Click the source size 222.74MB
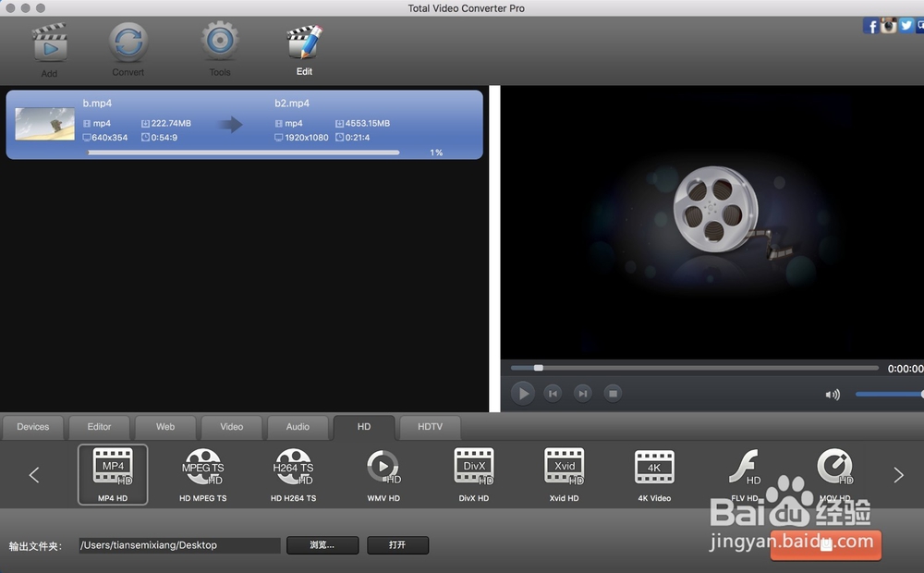Viewport: 924px width, 573px height. coord(171,123)
